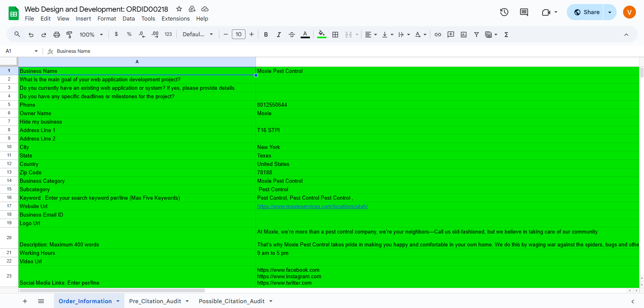Open version history clock icon
The width and height of the screenshot is (644, 308).
point(504,12)
